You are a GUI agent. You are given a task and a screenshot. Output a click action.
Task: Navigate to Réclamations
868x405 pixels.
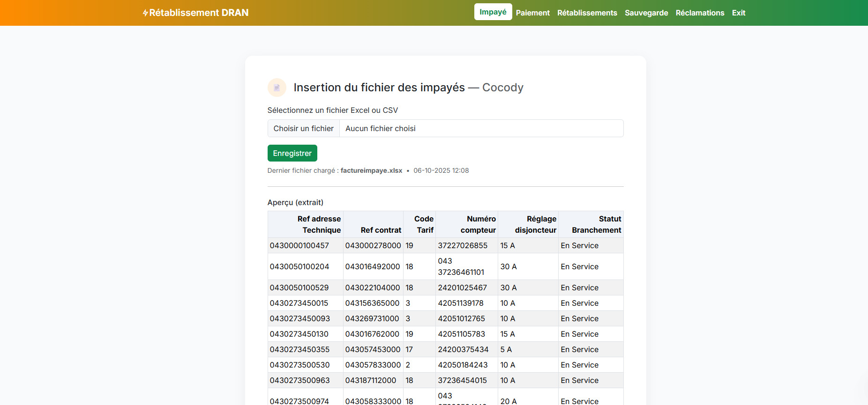(700, 13)
